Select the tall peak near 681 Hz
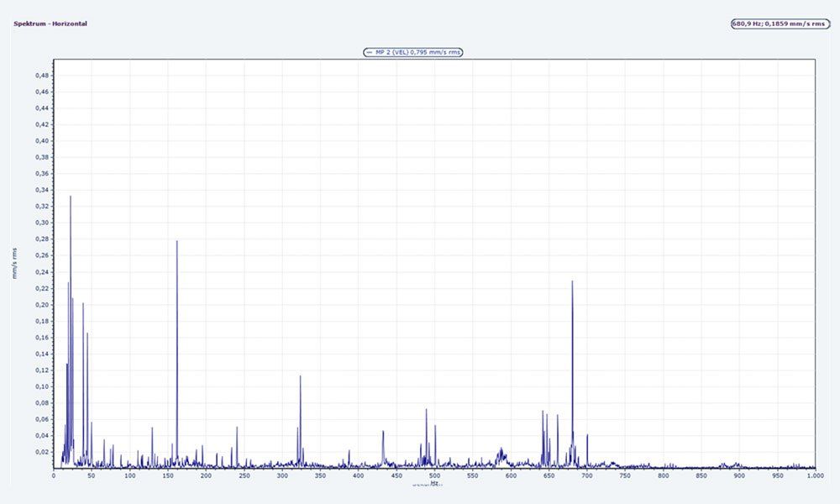The width and height of the screenshot is (840, 504). tap(572, 283)
